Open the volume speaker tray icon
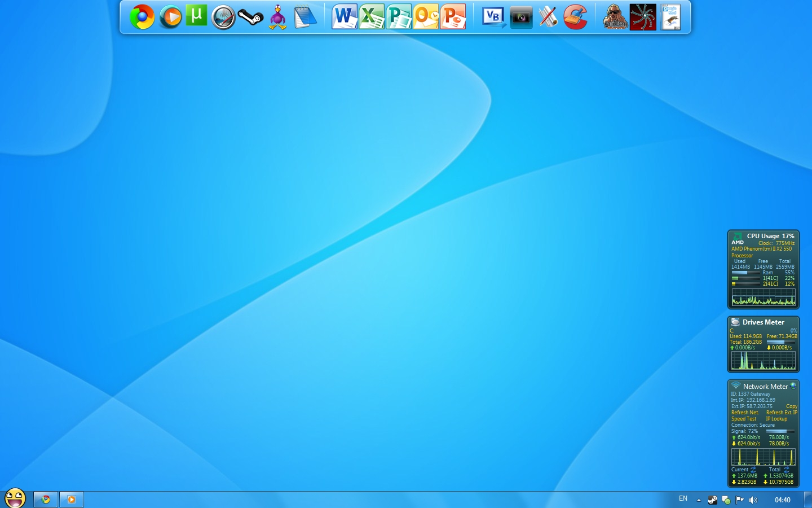The height and width of the screenshot is (508, 812). [x=753, y=500]
